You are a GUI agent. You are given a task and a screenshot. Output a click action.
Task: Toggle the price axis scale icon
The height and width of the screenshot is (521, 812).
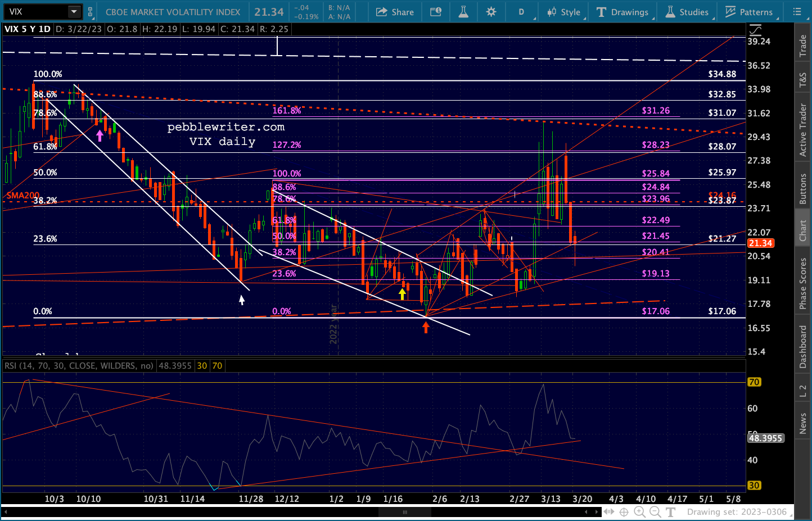[755, 29]
